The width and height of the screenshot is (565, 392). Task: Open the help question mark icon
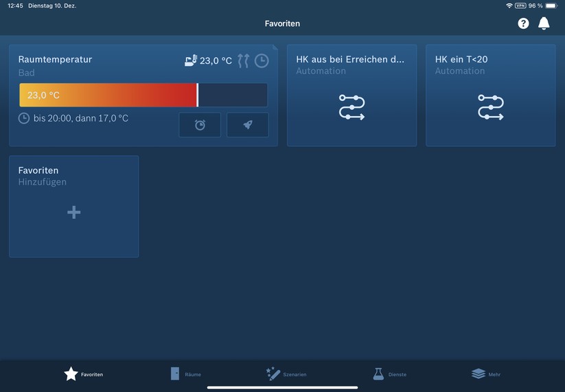point(523,23)
